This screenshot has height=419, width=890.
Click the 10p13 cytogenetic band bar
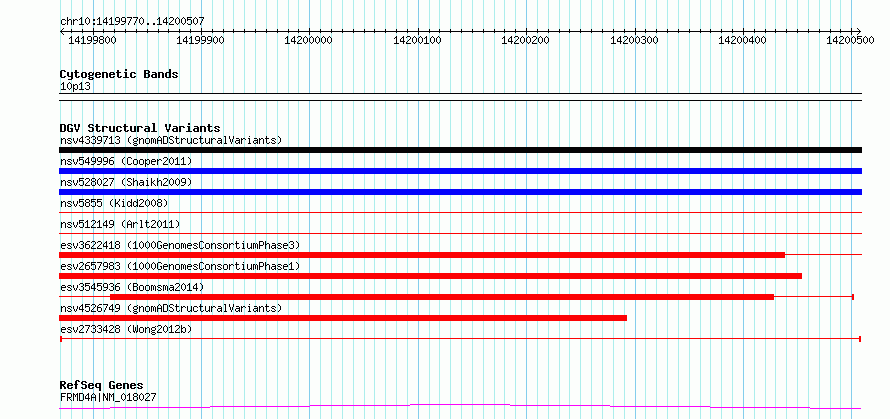point(460,97)
